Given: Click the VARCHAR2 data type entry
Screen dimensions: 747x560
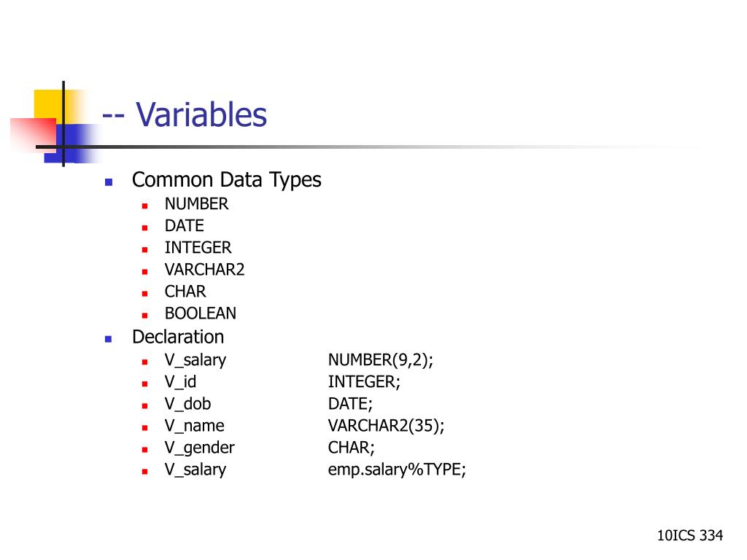Looking at the screenshot, I should [205, 270].
